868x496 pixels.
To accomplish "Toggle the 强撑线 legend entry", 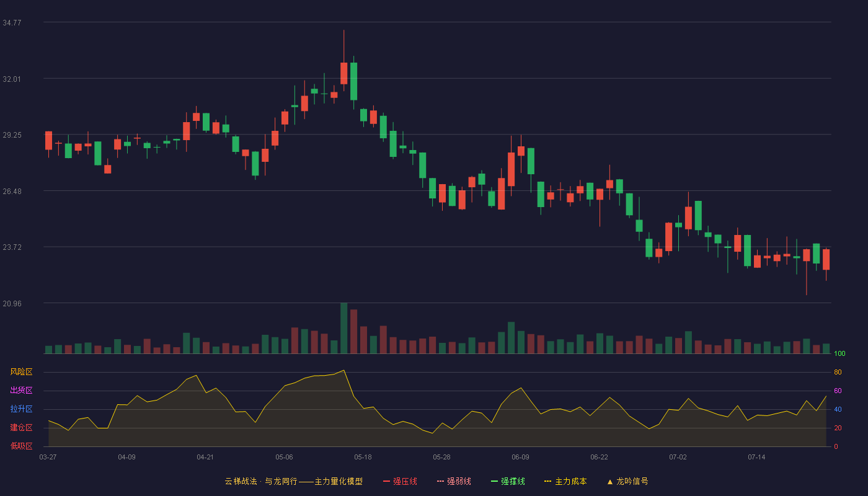I will [x=508, y=481].
